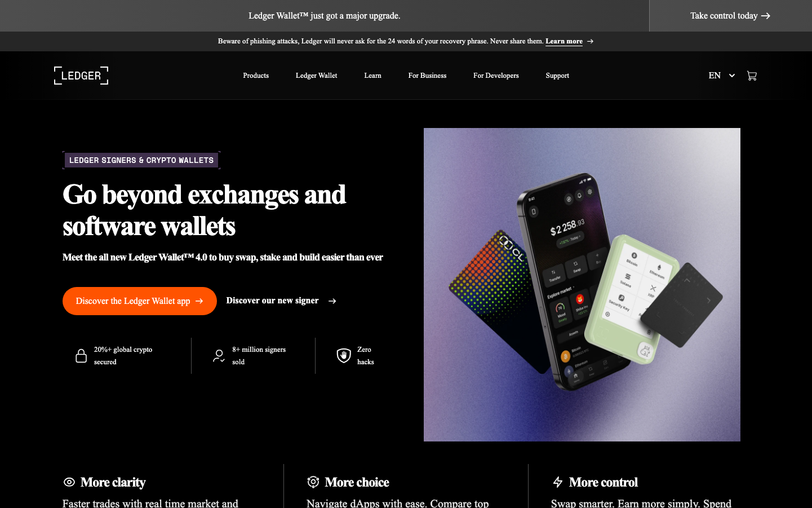The height and width of the screenshot is (508, 812).
Task: Open the Ledger Wallet menu item
Action: pyautogui.click(x=317, y=76)
